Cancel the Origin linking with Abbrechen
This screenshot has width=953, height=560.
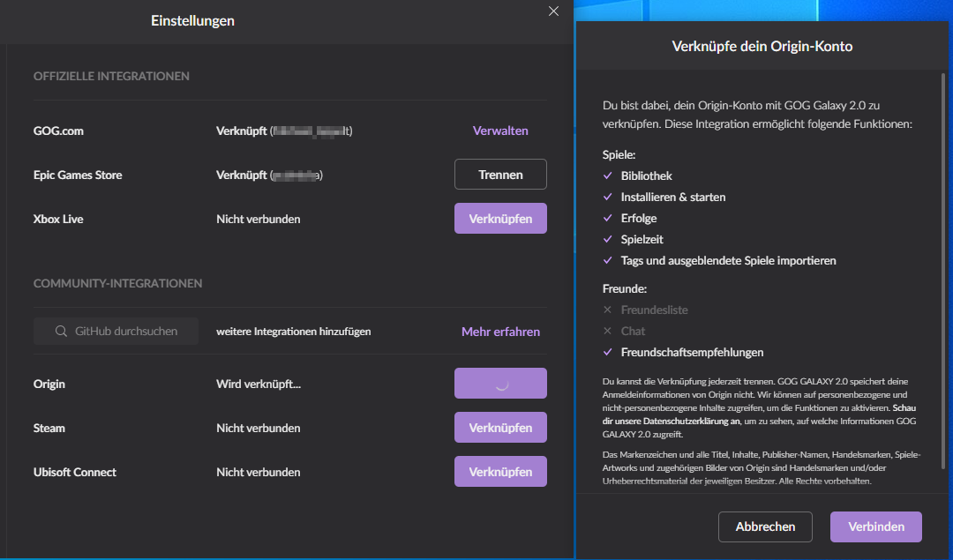click(765, 526)
